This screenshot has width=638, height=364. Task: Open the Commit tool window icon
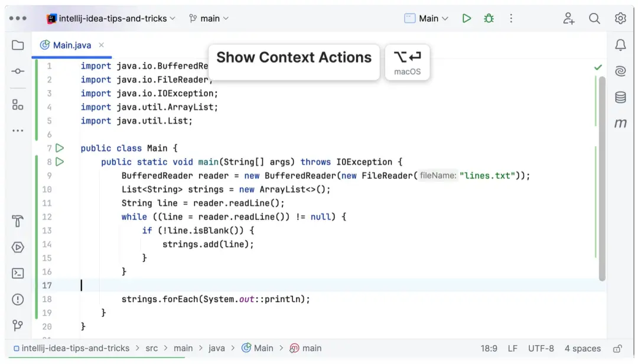pyautogui.click(x=18, y=71)
